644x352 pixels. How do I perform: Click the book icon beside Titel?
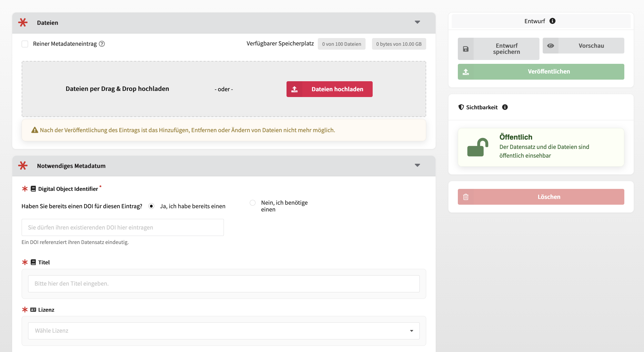pyautogui.click(x=33, y=262)
